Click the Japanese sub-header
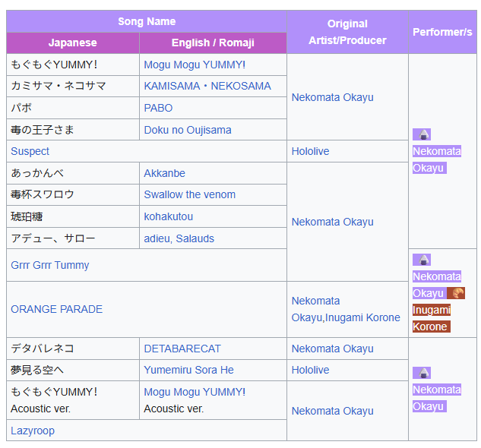 pyautogui.click(x=73, y=43)
